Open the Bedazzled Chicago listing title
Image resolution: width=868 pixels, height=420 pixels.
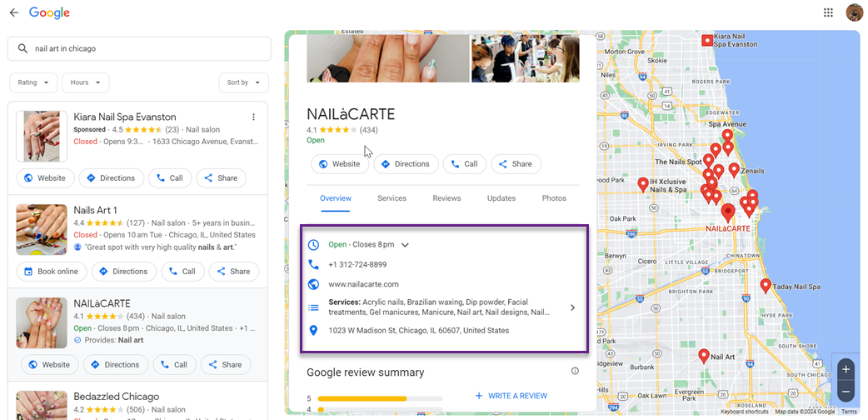pyautogui.click(x=117, y=397)
